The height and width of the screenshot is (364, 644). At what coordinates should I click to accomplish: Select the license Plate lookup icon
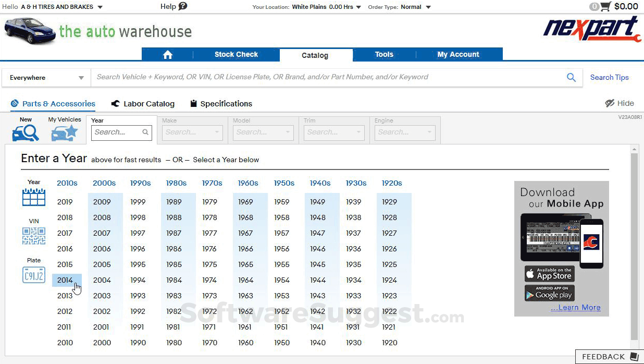coord(34,274)
